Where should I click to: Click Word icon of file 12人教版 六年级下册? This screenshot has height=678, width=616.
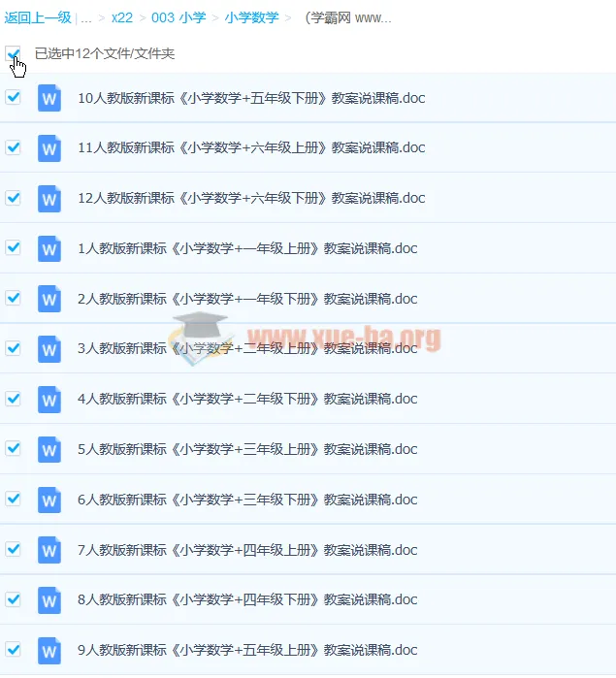(x=49, y=199)
